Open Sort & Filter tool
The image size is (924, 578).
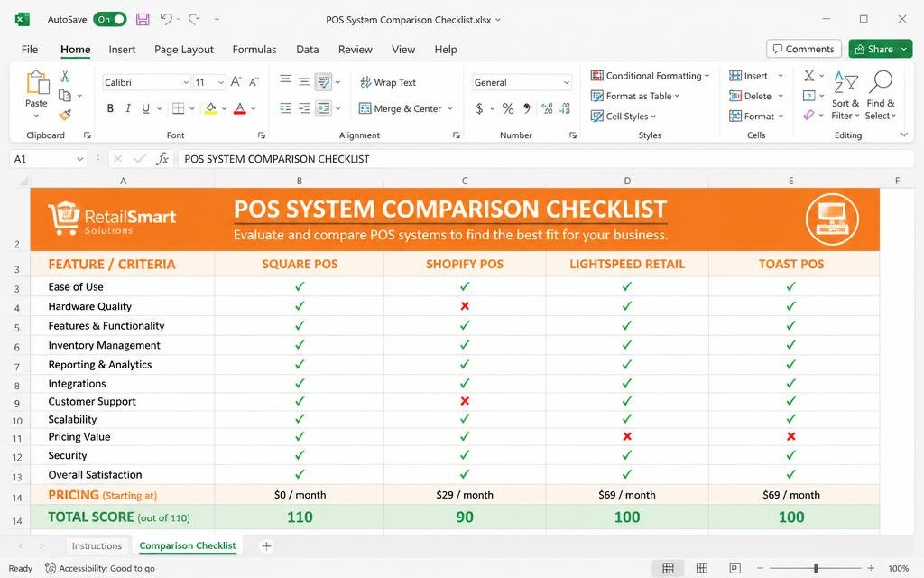pos(845,95)
